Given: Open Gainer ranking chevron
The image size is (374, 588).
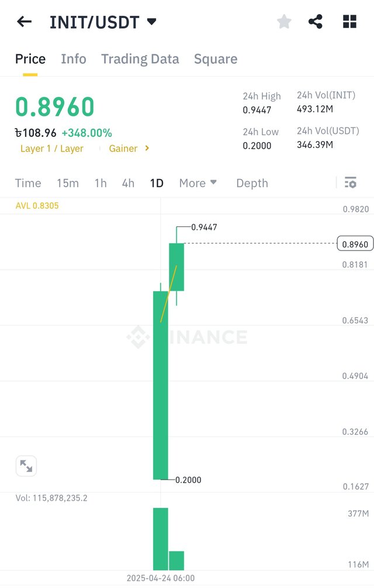Looking at the screenshot, I should pyautogui.click(x=147, y=149).
